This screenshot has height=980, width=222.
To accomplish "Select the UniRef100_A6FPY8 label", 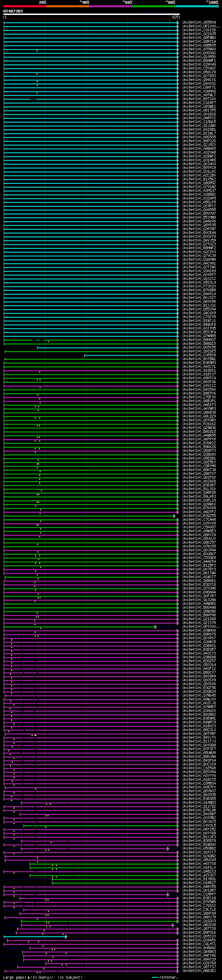I will tap(199, 439).
